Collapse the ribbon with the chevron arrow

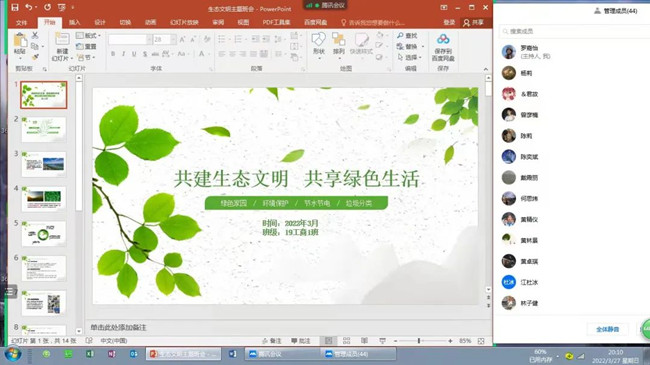click(486, 69)
